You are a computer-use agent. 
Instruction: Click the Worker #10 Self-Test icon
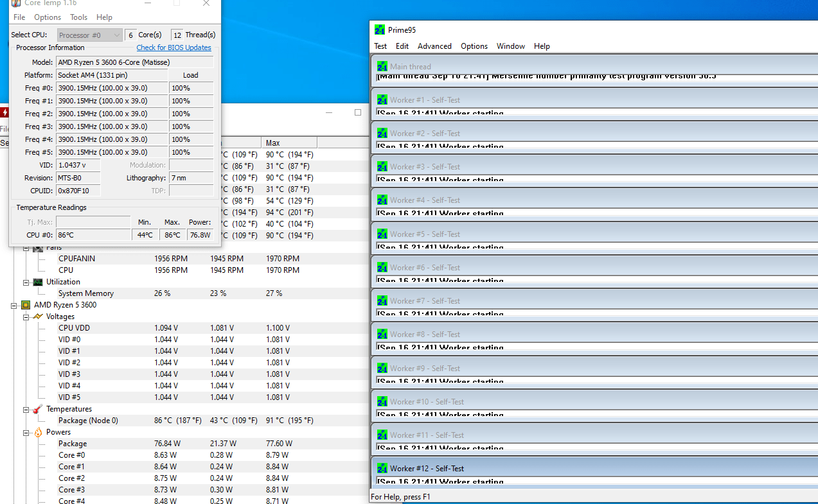(382, 401)
